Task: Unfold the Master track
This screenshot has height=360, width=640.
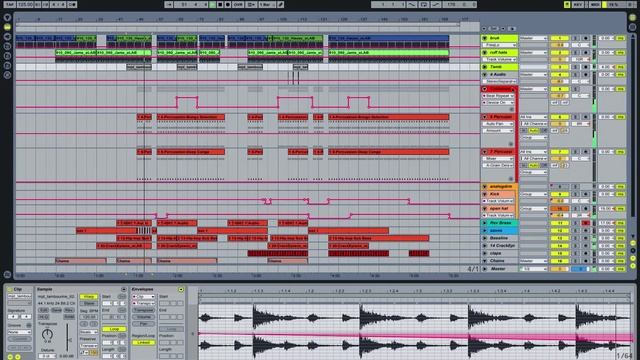Action: (484, 269)
